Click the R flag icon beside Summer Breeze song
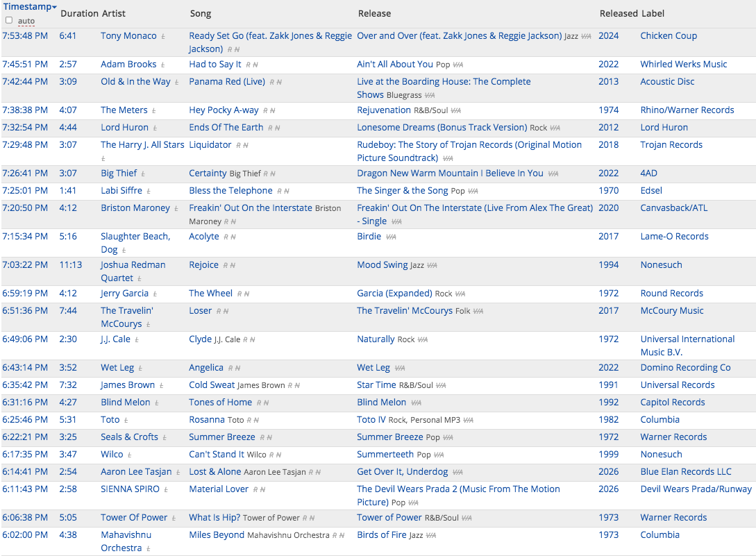The image size is (756, 556). coord(263,438)
